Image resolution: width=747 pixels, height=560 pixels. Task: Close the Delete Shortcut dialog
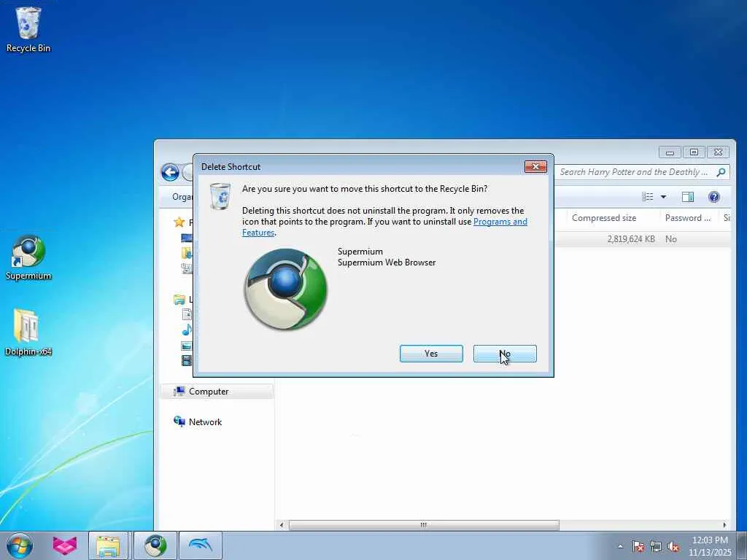tap(535, 166)
